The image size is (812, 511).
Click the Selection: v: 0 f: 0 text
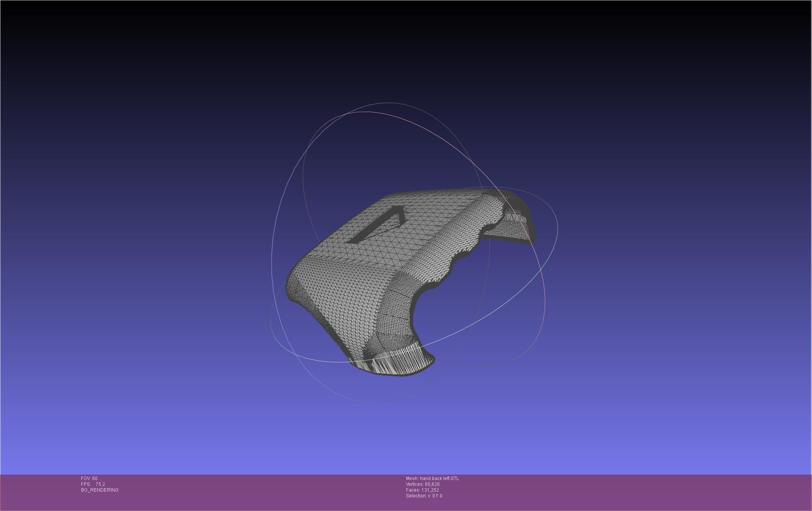pos(424,496)
